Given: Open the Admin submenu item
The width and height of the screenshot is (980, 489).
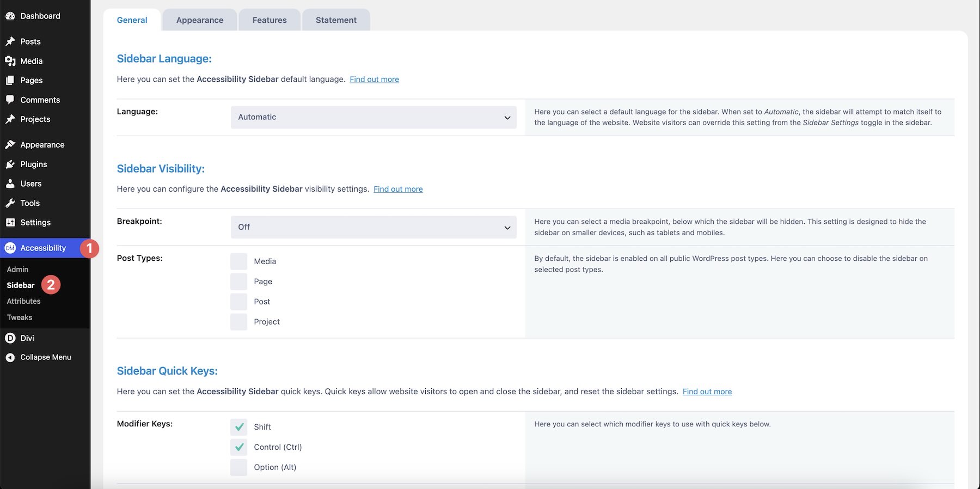Looking at the screenshot, I should 17,270.
